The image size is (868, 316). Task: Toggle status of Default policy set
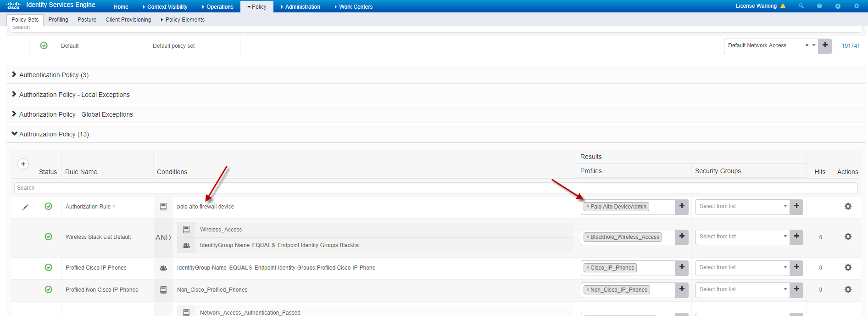44,45
